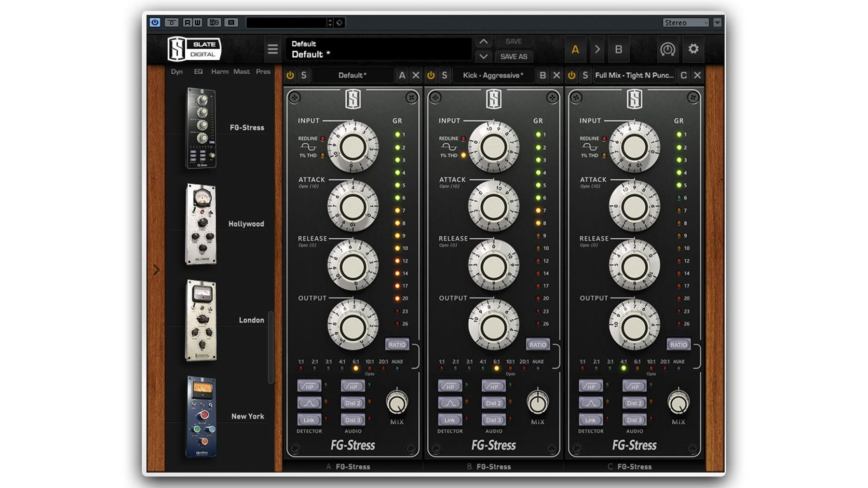Click the SAVE button
This screenshot has height=488, width=868.
514,41
